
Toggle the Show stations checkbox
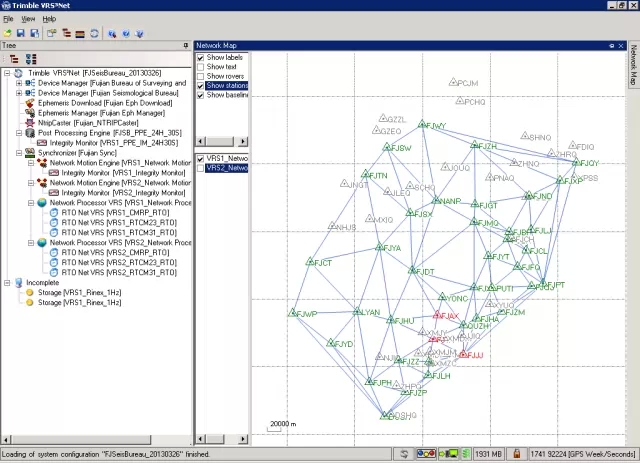(200, 86)
